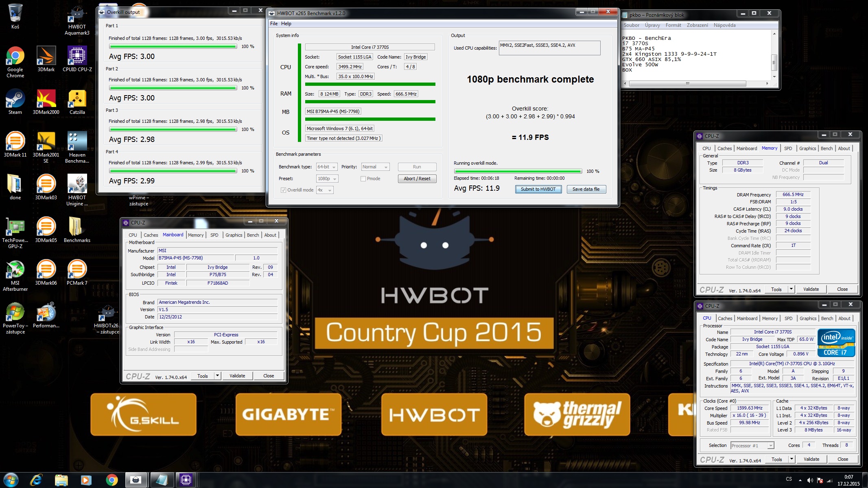This screenshot has width=868, height=488.
Task: Open the Help menu in HWBOT x265
Action: tap(286, 24)
